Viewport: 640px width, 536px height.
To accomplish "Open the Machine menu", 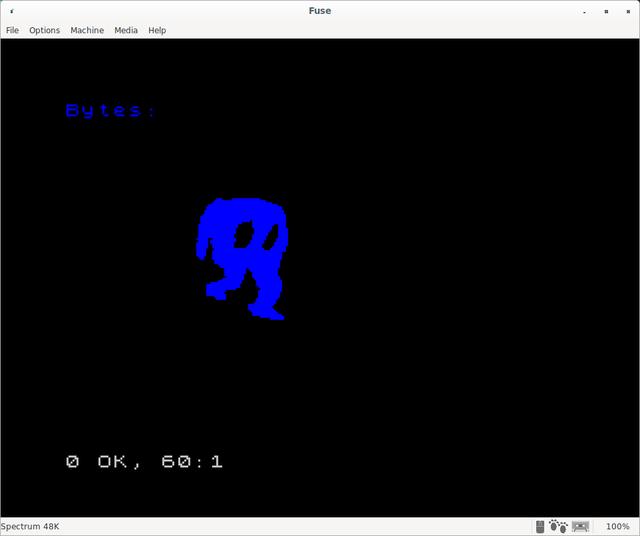I will coord(87,30).
